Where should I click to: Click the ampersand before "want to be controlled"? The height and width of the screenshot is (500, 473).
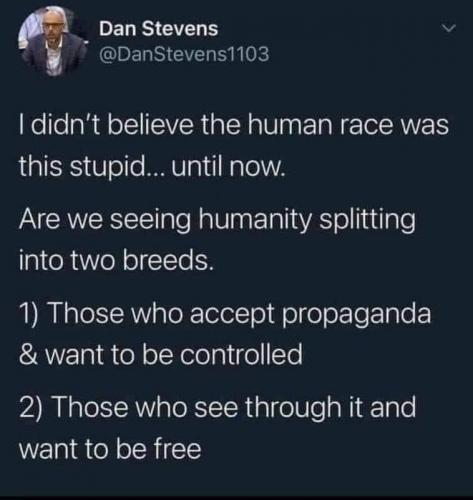coord(26,354)
